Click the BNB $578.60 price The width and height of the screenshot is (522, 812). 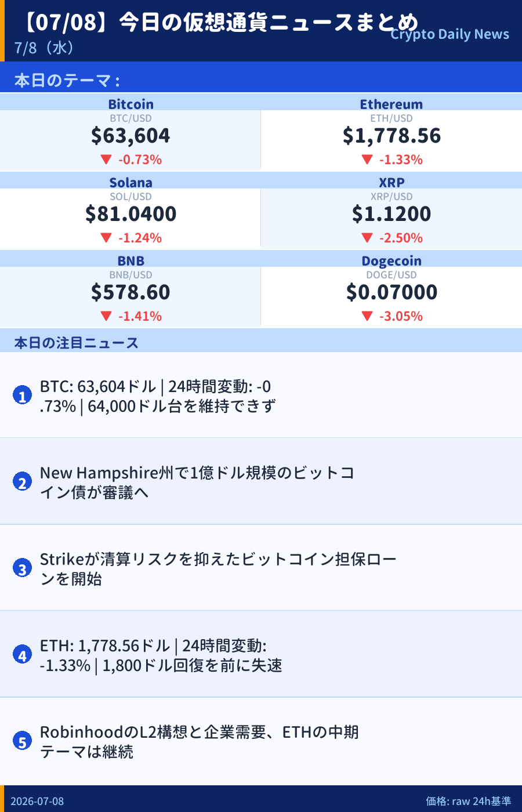(x=130, y=292)
